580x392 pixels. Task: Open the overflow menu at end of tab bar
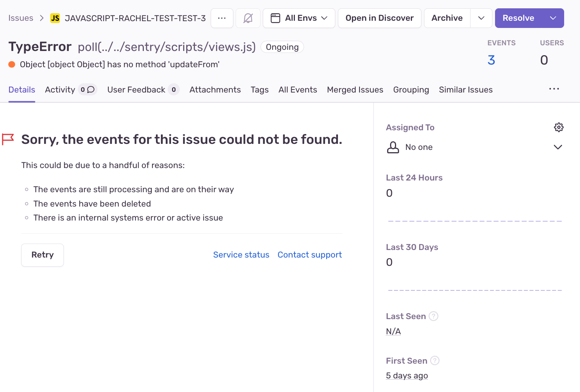coord(554,89)
